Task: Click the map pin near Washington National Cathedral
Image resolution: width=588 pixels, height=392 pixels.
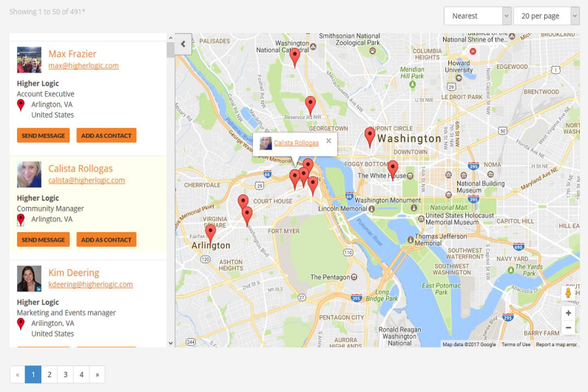Action: (x=295, y=58)
